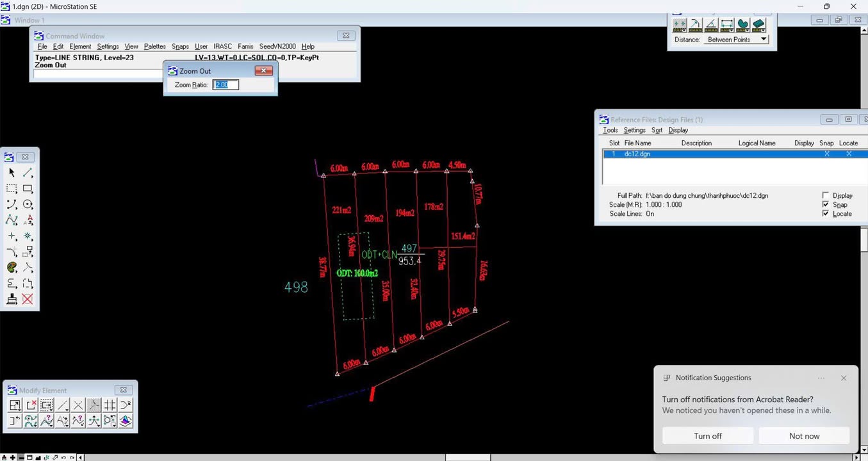
Task: Click the Zoom Ratio input field
Action: click(x=225, y=85)
